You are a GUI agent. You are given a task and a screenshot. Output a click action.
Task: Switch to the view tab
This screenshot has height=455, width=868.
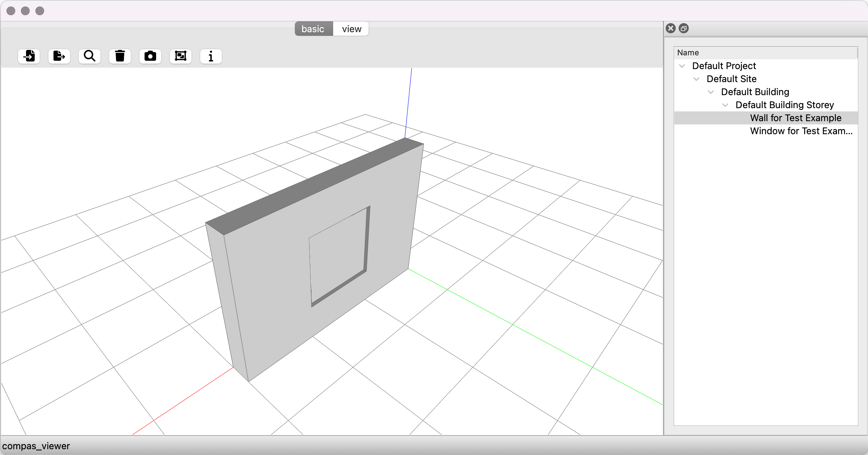(x=351, y=29)
